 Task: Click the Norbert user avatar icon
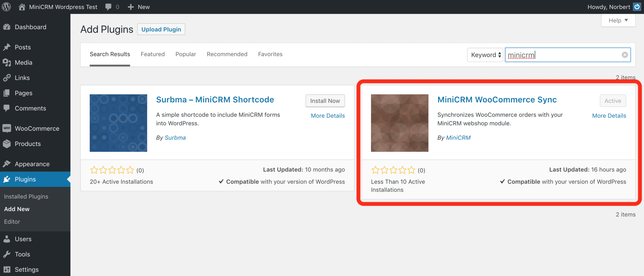coord(637,7)
